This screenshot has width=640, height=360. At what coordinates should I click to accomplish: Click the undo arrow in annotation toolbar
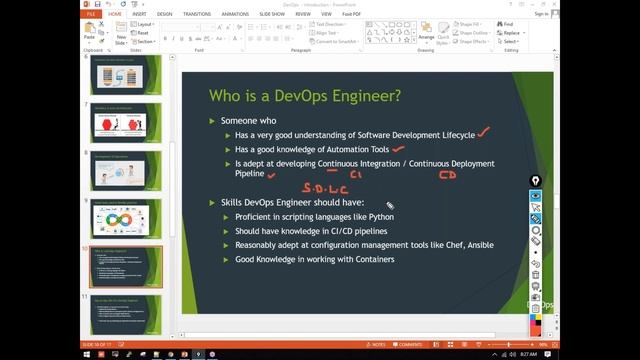(536, 264)
